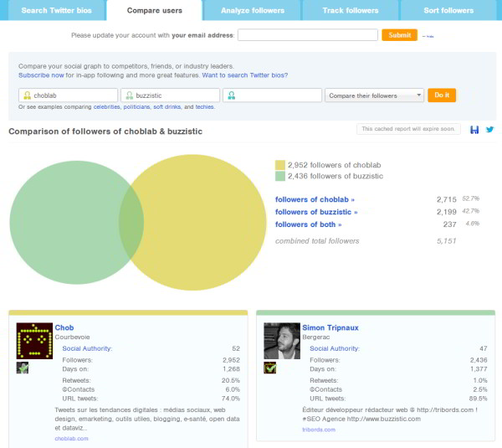502x448 pixels.
Task: Click the buzzistic username field
Action: 171,95
